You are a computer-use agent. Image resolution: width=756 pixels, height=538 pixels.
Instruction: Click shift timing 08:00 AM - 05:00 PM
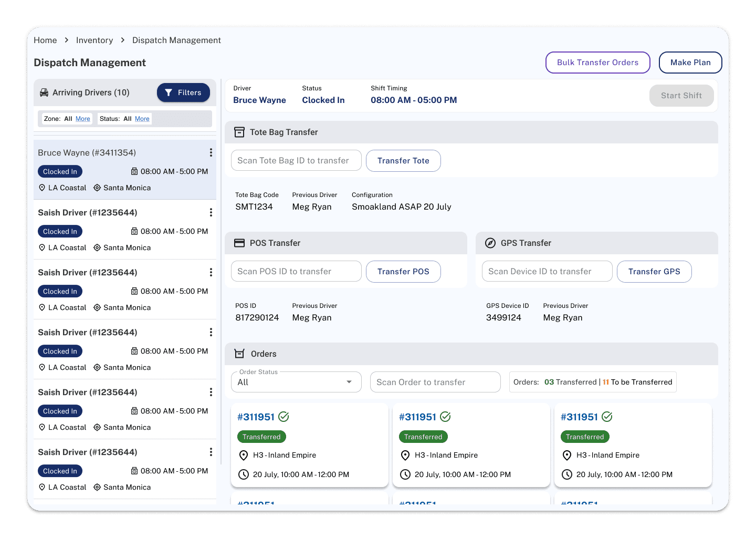[414, 100]
